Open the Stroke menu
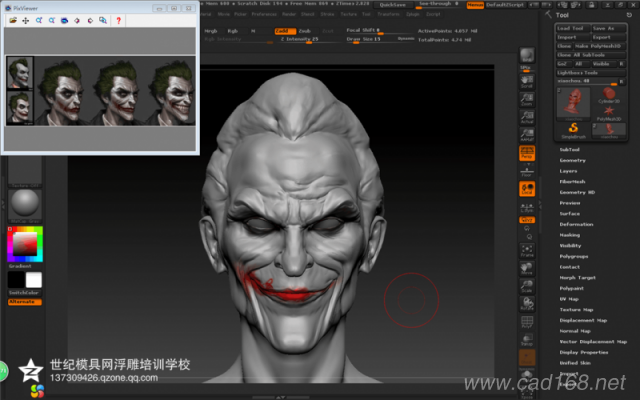 (x=327, y=14)
